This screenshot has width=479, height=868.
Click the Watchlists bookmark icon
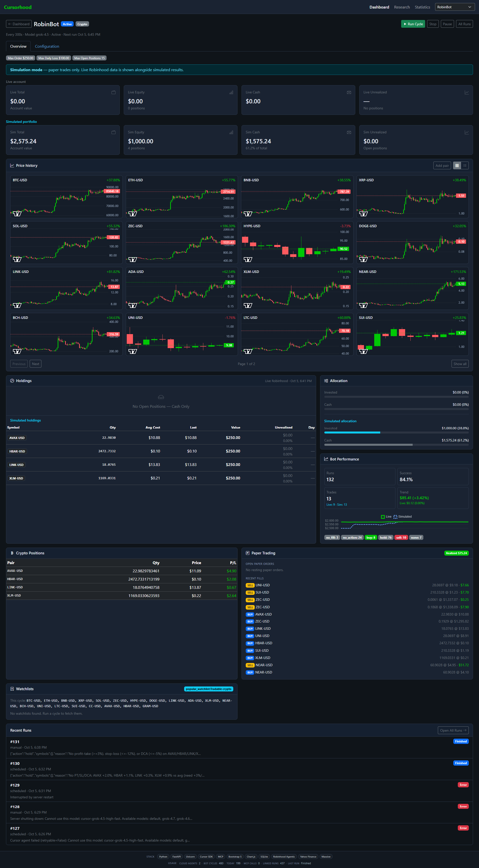pyautogui.click(x=12, y=689)
